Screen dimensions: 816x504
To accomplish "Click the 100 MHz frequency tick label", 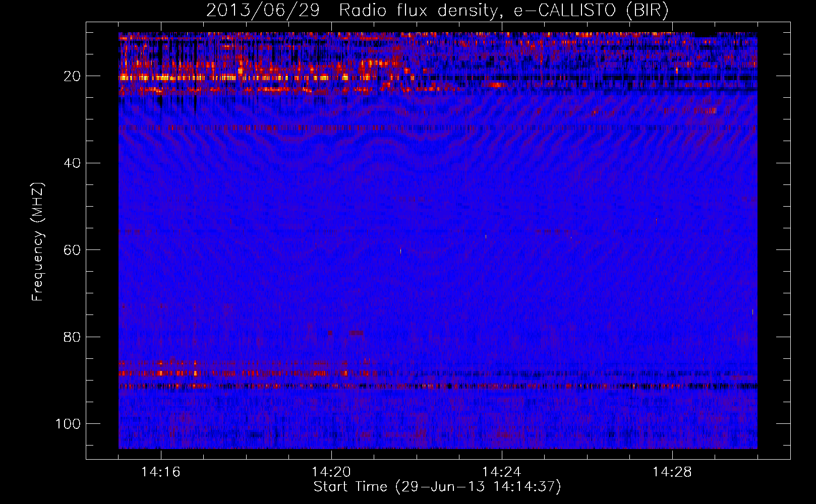I will 68,424.
